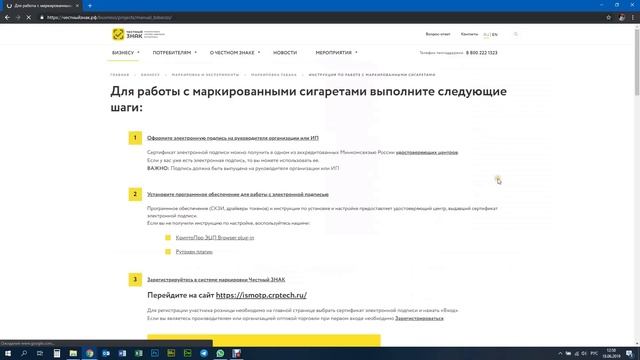The height and width of the screenshot is (360, 640).
Task: Open the ПОТРЕБИТЕЛЯМ dropdown menu
Action: [x=174, y=53]
